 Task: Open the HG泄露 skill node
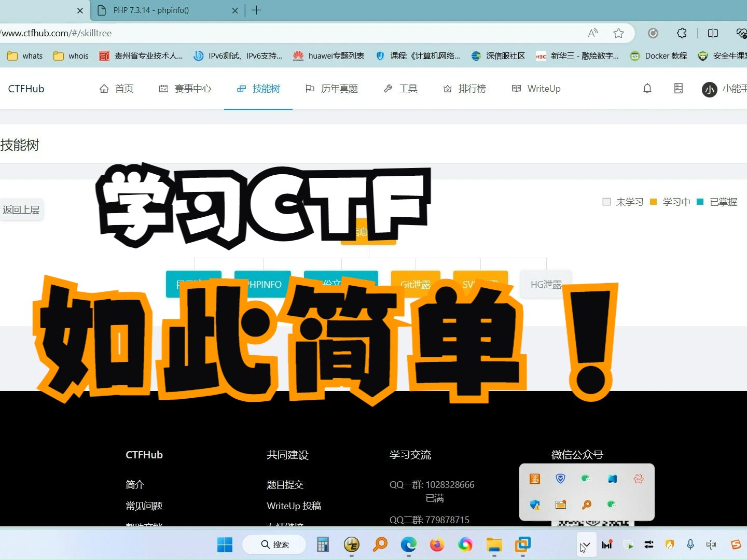click(x=546, y=284)
